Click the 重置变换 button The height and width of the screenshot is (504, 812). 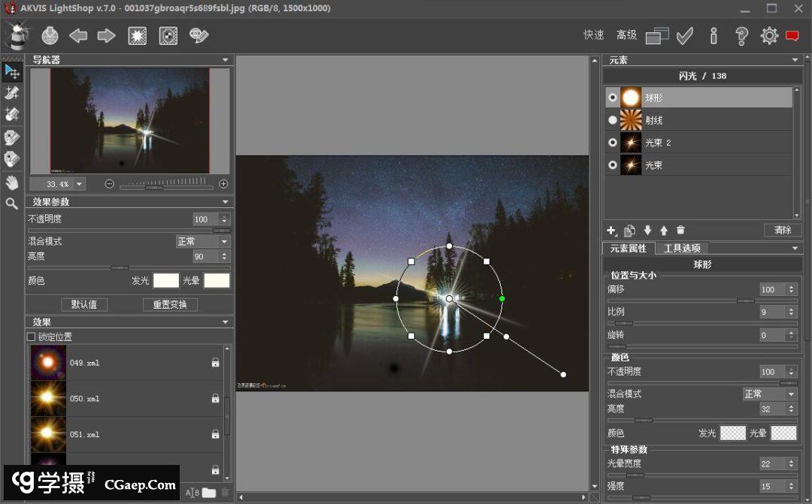coord(170,305)
